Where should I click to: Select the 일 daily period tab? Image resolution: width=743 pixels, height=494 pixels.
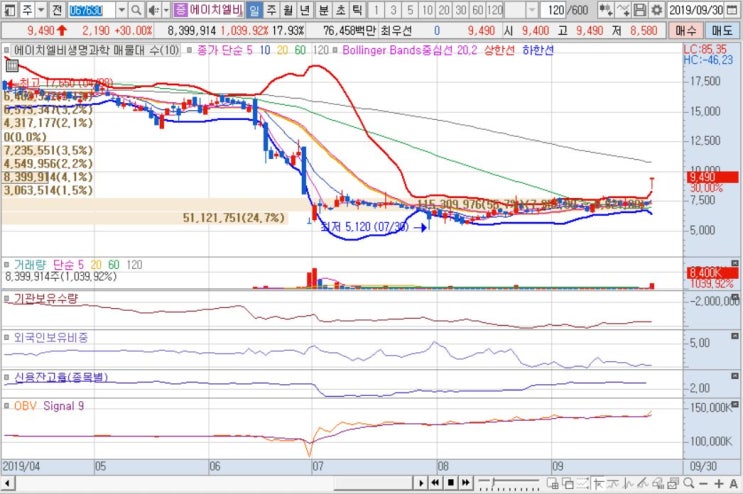click(x=254, y=9)
